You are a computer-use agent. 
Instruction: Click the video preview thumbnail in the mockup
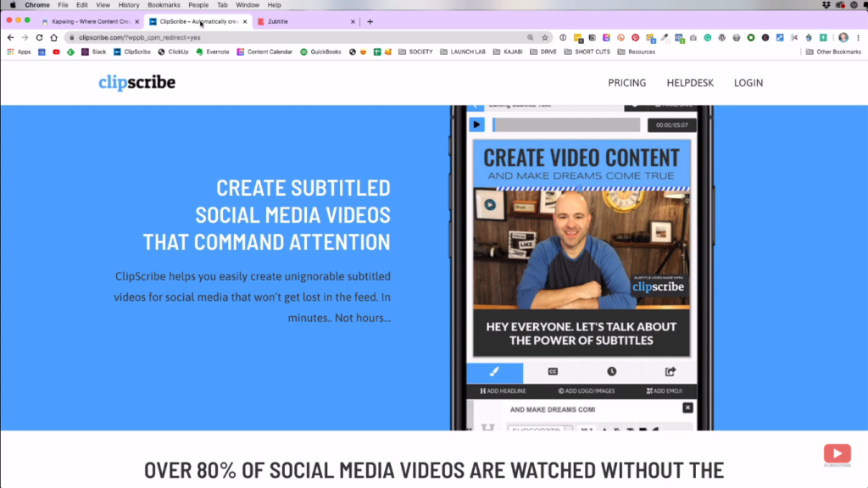coord(581,248)
